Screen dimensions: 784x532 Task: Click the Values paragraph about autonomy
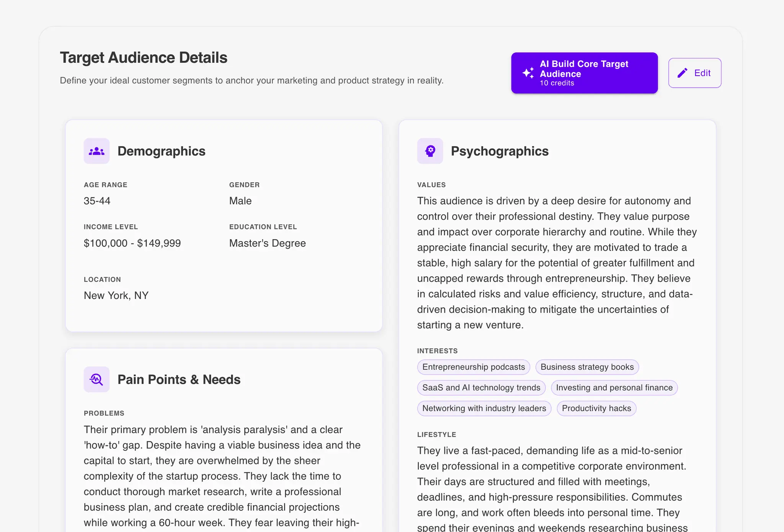pyautogui.click(x=557, y=263)
